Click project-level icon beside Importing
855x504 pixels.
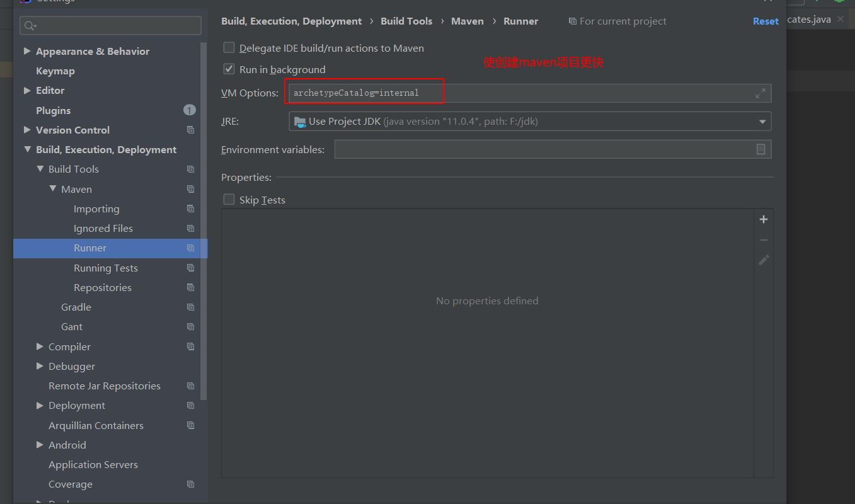click(190, 209)
